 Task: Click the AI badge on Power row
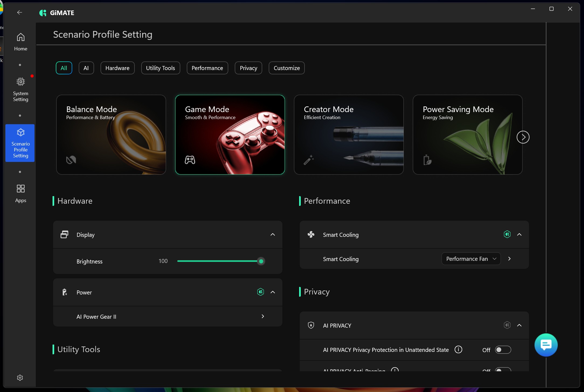260,292
